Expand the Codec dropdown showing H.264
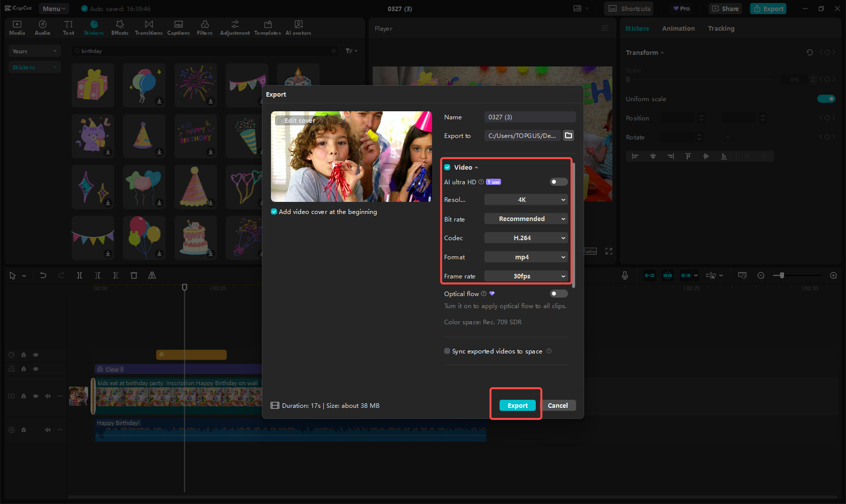846x504 pixels. [x=526, y=238]
